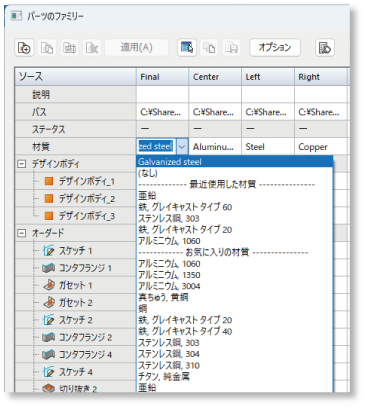The height and width of the screenshot is (407, 365).
Task: Select the コンタフランジ 1 feature icon
Action: coord(49,268)
